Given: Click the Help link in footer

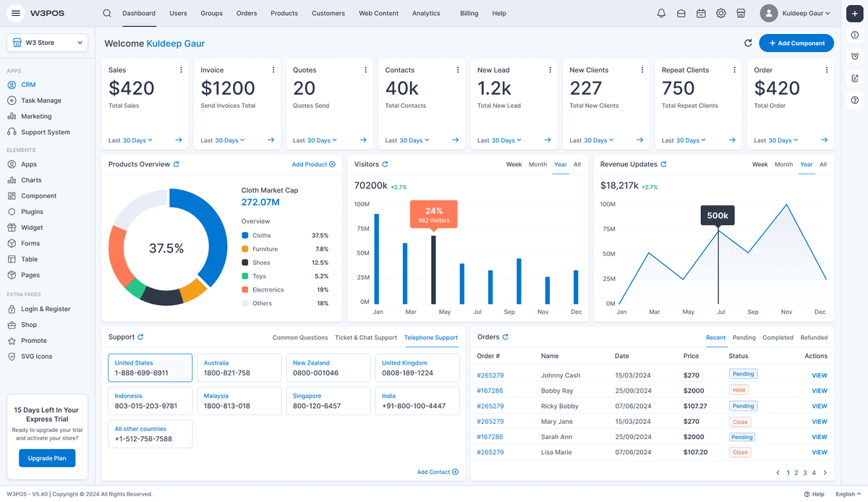Looking at the screenshot, I should click(x=814, y=494).
